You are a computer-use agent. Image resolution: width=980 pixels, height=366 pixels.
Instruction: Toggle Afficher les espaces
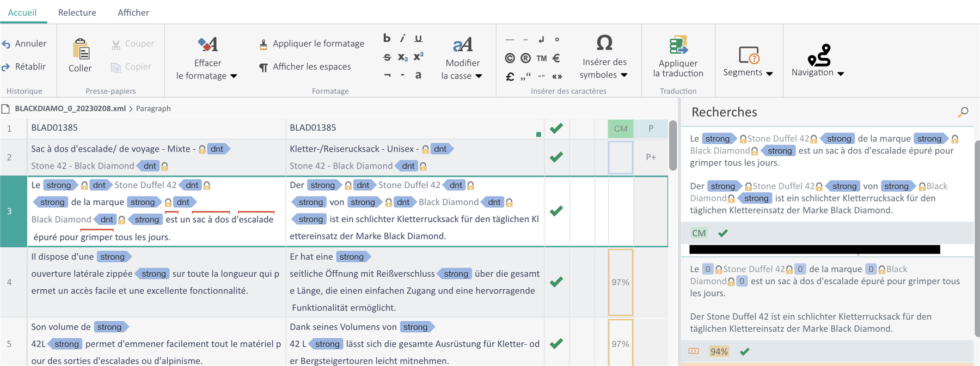(x=305, y=67)
